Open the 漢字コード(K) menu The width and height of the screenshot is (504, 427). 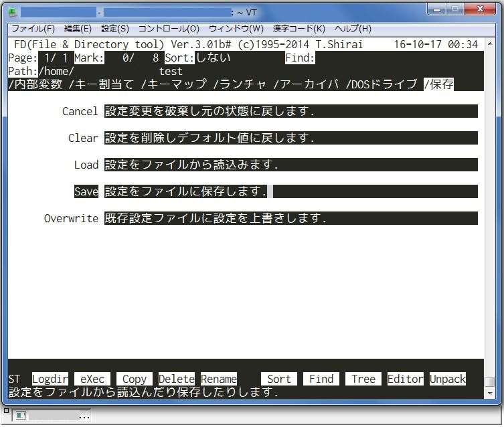pos(299,29)
